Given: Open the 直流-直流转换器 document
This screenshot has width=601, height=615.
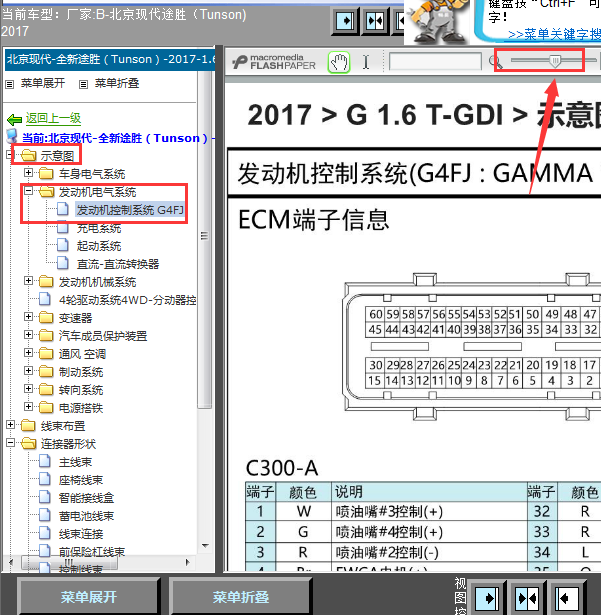Looking at the screenshot, I should click(118, 264).
